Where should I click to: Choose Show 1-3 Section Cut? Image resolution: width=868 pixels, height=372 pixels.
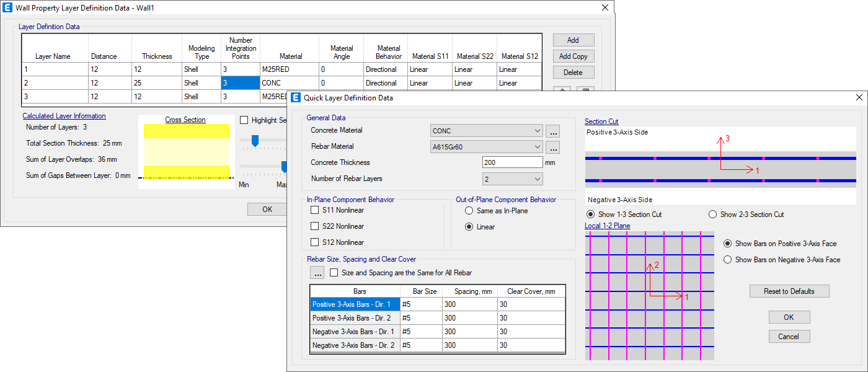590,215
